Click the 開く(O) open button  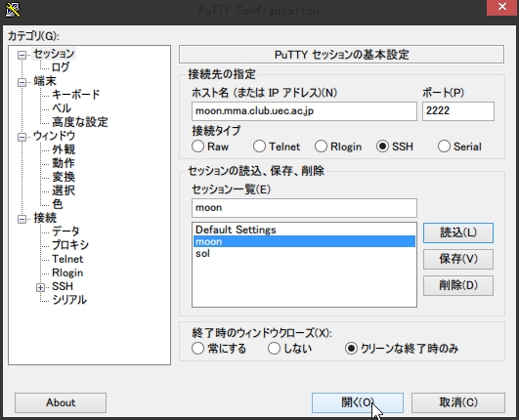[358, 402]
